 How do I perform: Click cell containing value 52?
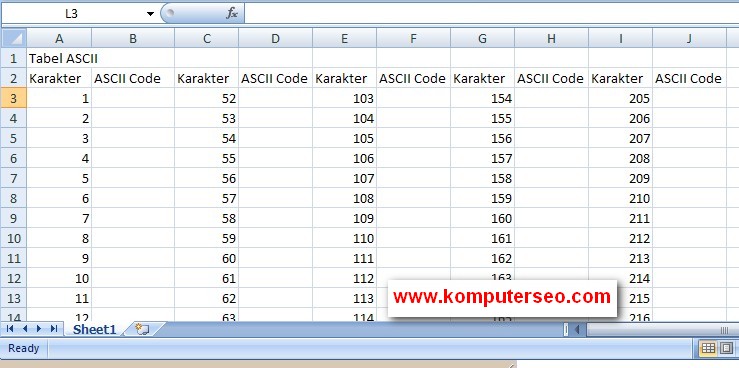coord(206,98)
